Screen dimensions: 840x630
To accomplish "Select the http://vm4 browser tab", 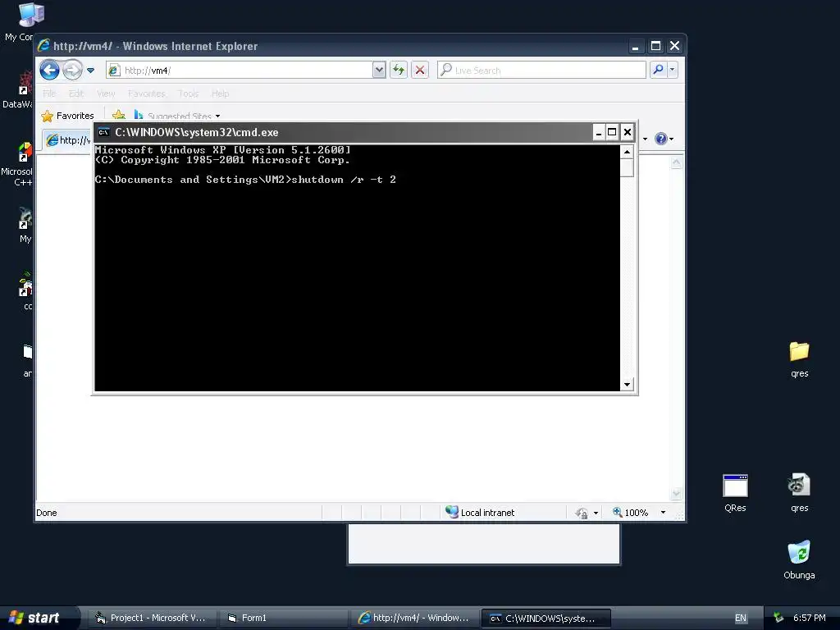I will (x=67, y=140).
